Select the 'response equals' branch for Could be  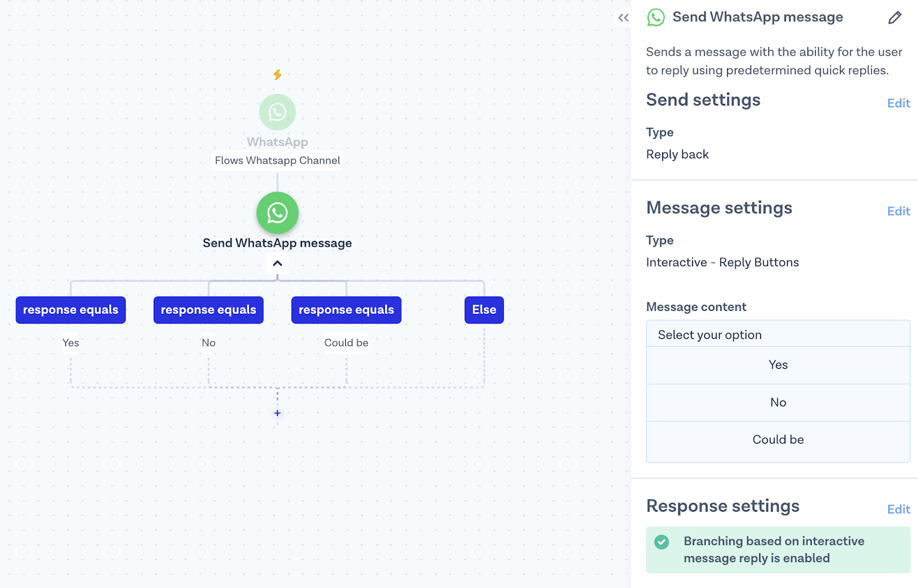346,310
